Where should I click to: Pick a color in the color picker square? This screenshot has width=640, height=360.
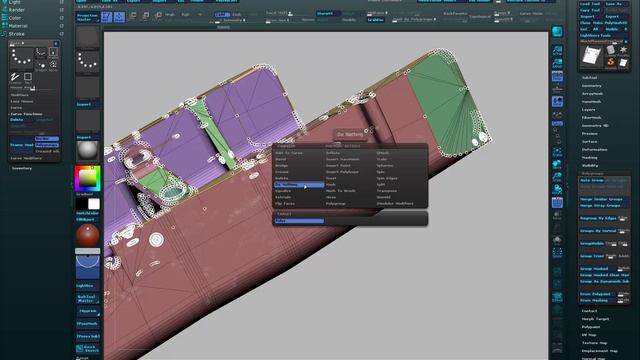[x=87, y=178]
